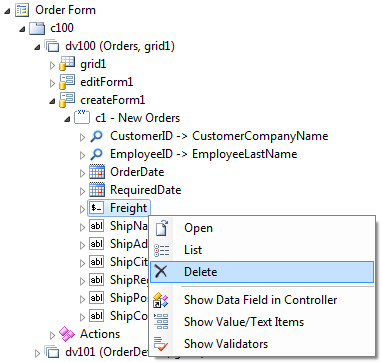Click the Freight currency field icon
Viewport: 382px width, 362px height.
97,208
